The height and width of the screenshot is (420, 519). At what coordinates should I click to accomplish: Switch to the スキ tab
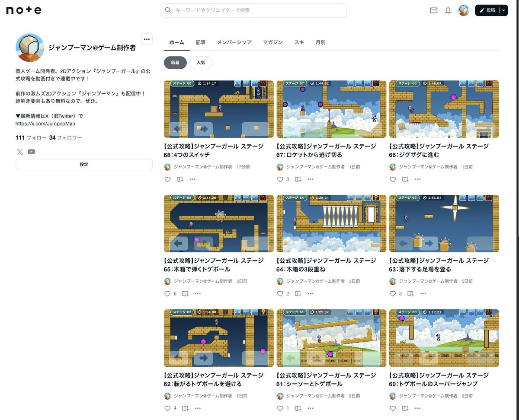pyautogui.click(x=299, y=42)
